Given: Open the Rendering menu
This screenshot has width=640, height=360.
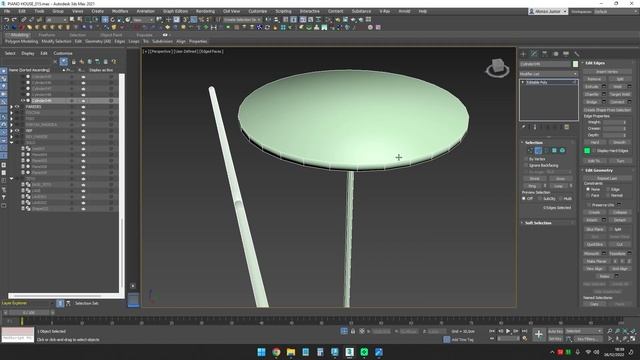Looking at the screenshot, I should pos(205,11).
